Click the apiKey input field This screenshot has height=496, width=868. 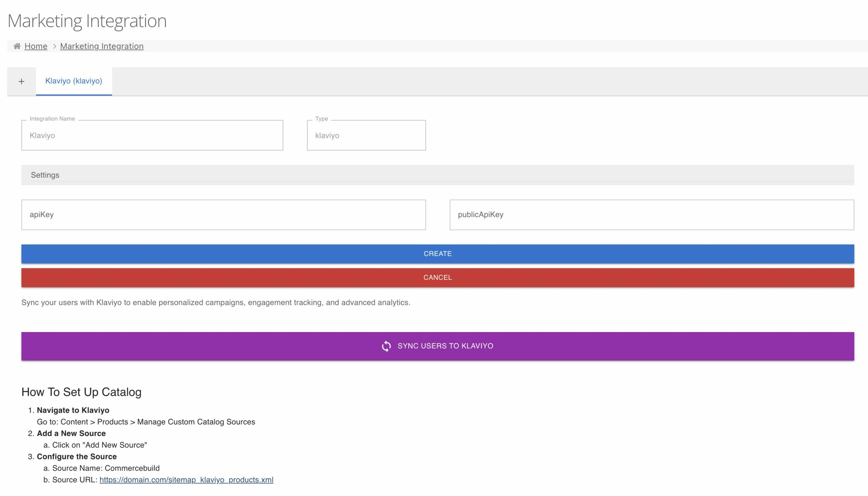click(x=223, y=214)
